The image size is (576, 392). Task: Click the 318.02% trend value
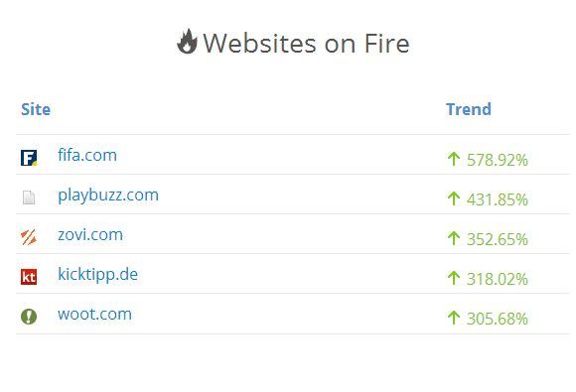tap(498, 279)
